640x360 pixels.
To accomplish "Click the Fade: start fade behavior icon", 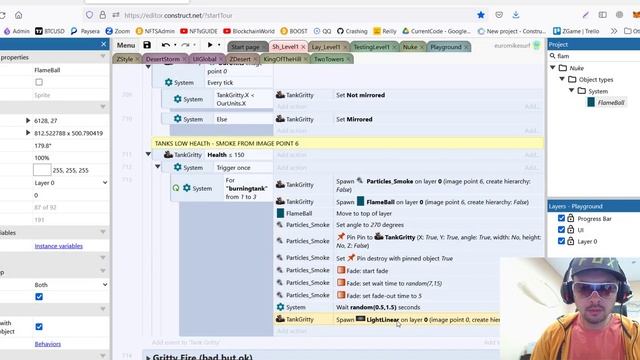I will coord(341,270).
